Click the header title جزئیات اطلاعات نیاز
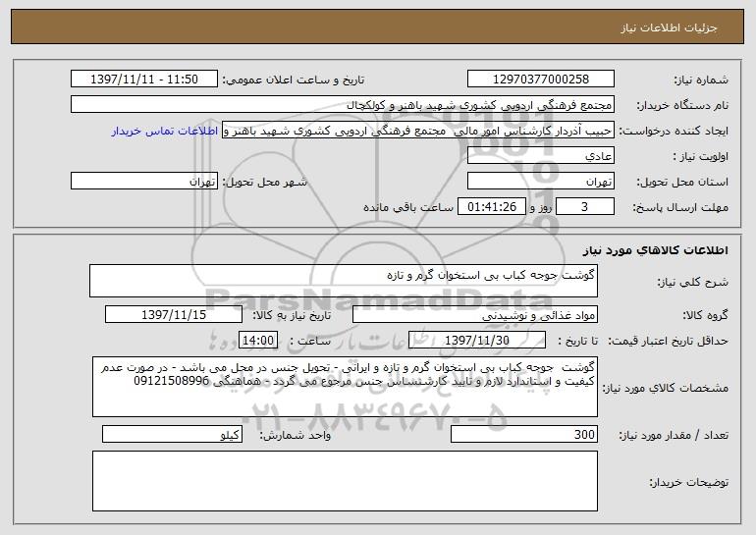The height and width of the screenshot is (535, 756). tap(669, 27)
